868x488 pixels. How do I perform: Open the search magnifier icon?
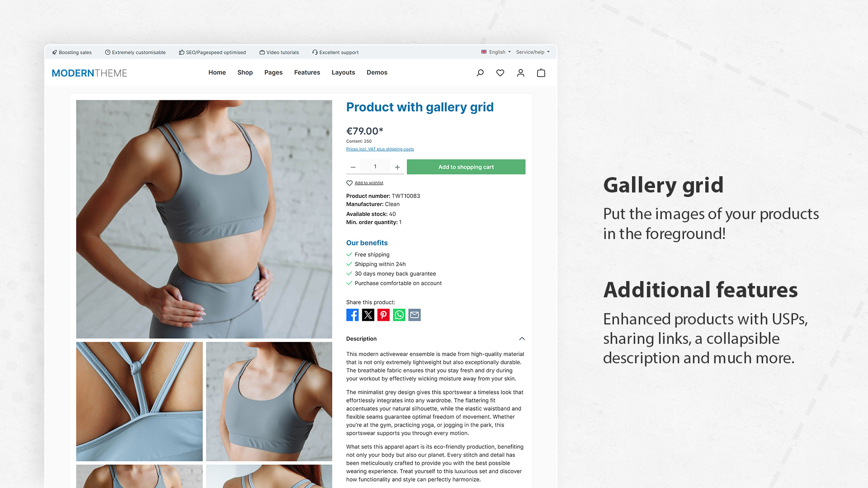tap(480, 73)
